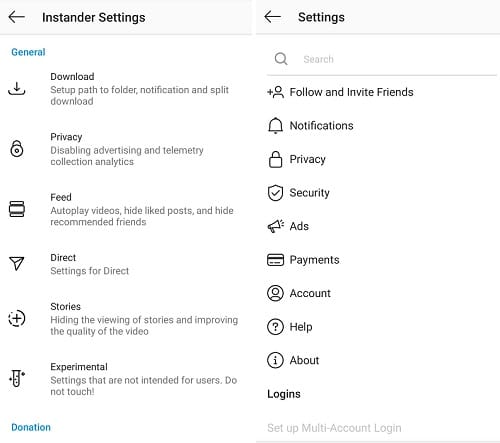This screenshot has height=443, width=500.
Task: Tap Set up Multi-Account Login link
Action: [x=334, y=428]
